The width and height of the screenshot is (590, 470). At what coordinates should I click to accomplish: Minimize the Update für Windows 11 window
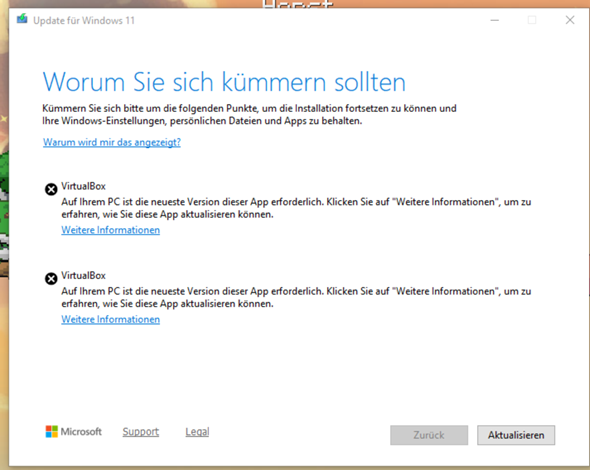click(495, 20)
